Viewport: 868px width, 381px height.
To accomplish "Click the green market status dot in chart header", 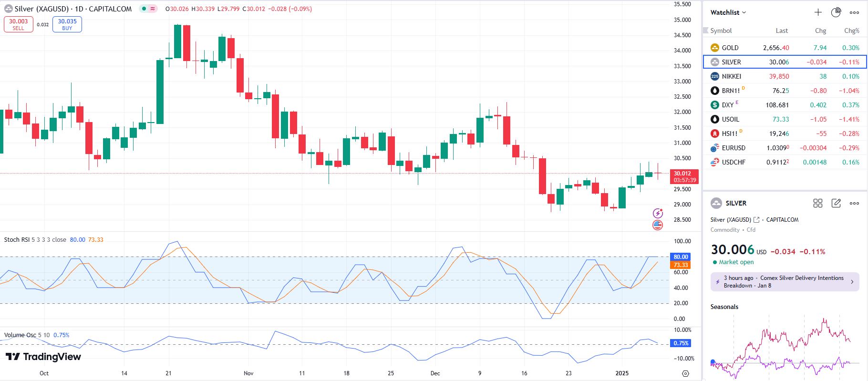I will pyautogui.click(x=144, y=9).
